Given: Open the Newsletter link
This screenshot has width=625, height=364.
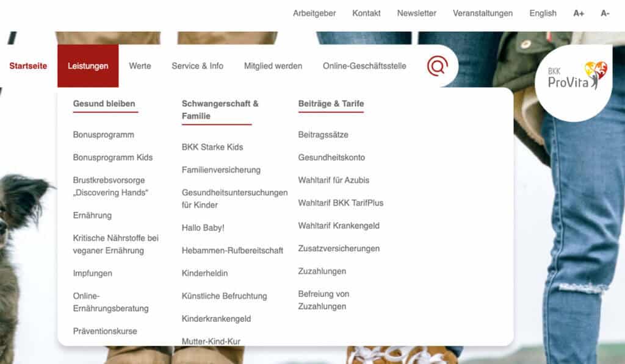Looking at the screenshot, I should (416, 13).
